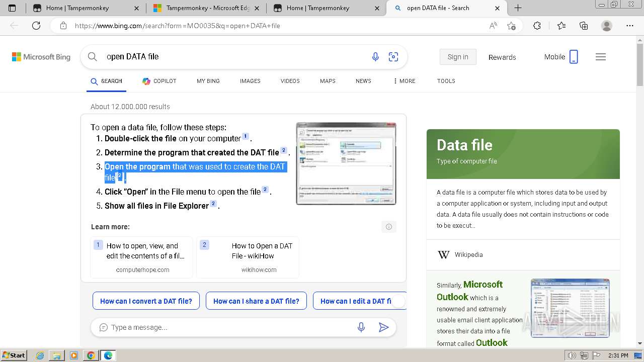The height and width of the screenshot is (362, 644).
Task: Click the chat microphone icon
Action: coord(361,327)
